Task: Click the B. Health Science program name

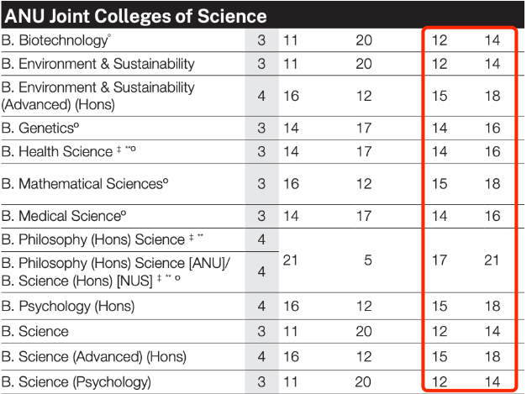Action: click(x=57, y=151)
